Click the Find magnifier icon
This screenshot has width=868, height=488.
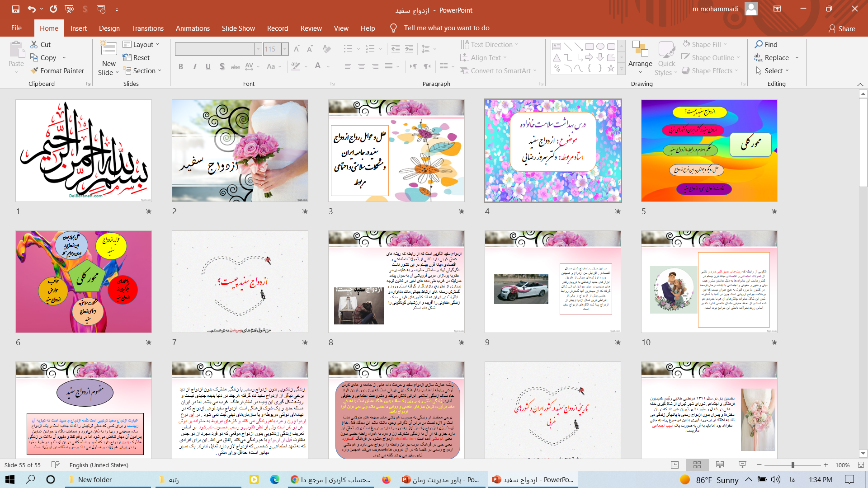(759, 44)
